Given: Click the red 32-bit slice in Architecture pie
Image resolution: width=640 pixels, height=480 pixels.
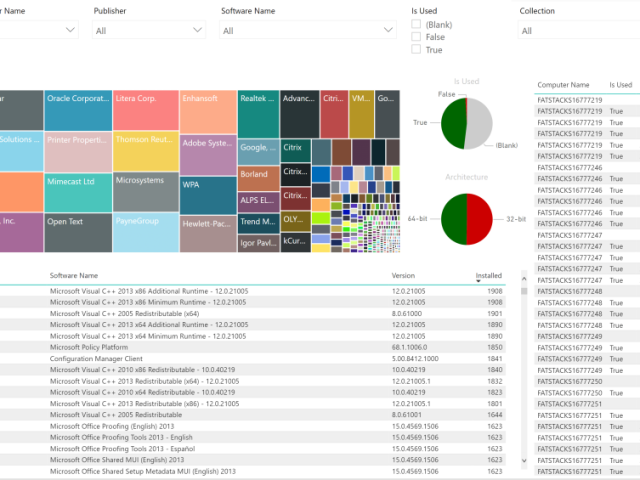Looking at the screenshot, I should pyautogui.click(x=480, y=219).
